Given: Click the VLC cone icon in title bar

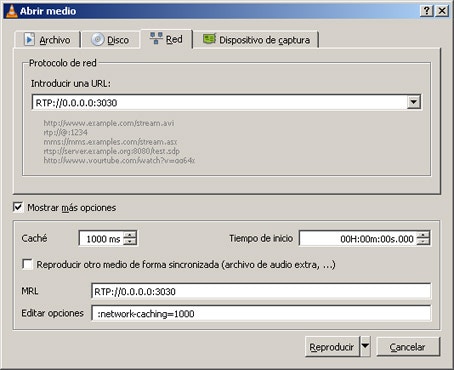Looking at the screenshot, I should pos(11,11).
